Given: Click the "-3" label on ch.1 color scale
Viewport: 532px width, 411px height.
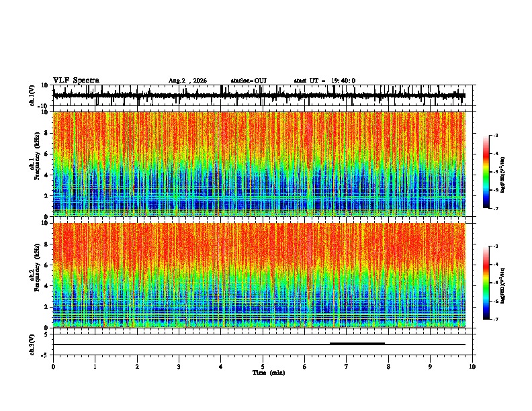Looking at the screenshot, I should tap(495, 135).
